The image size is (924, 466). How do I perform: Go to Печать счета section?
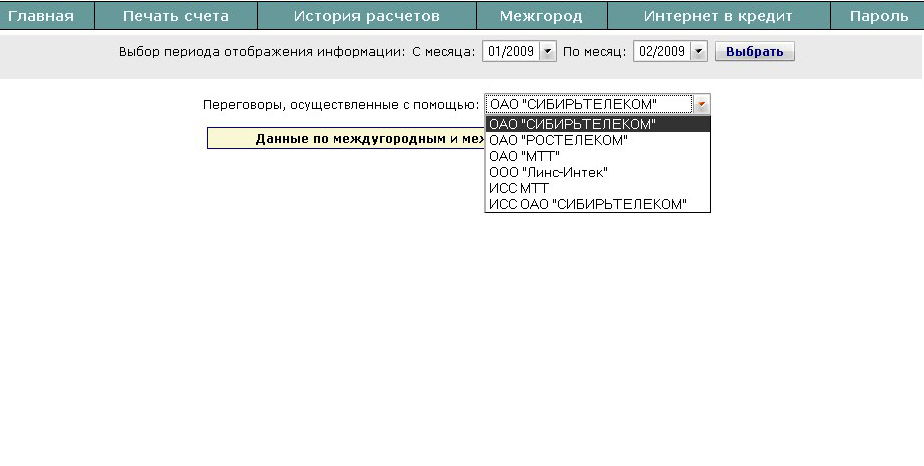[176, 16]
